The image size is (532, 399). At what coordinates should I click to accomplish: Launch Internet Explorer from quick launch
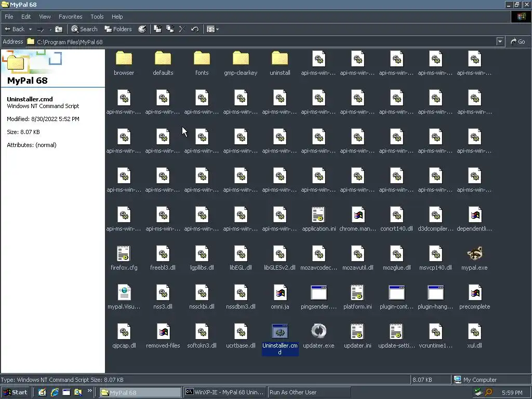tap(55, 392)
